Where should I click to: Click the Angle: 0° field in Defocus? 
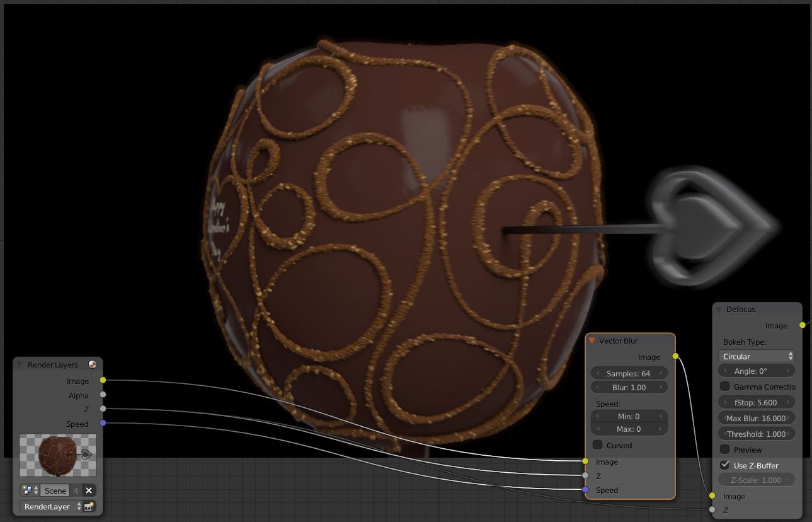tap(757, 371)
